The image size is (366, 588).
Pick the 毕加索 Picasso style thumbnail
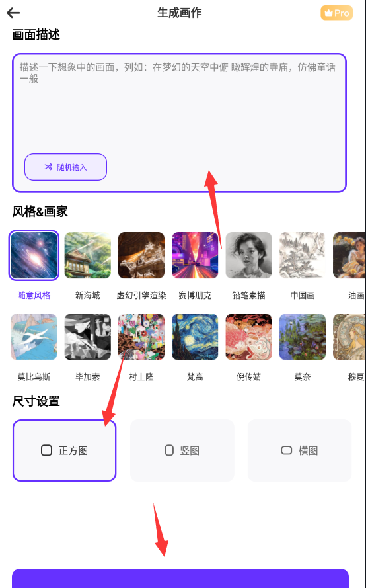(88, 337)
